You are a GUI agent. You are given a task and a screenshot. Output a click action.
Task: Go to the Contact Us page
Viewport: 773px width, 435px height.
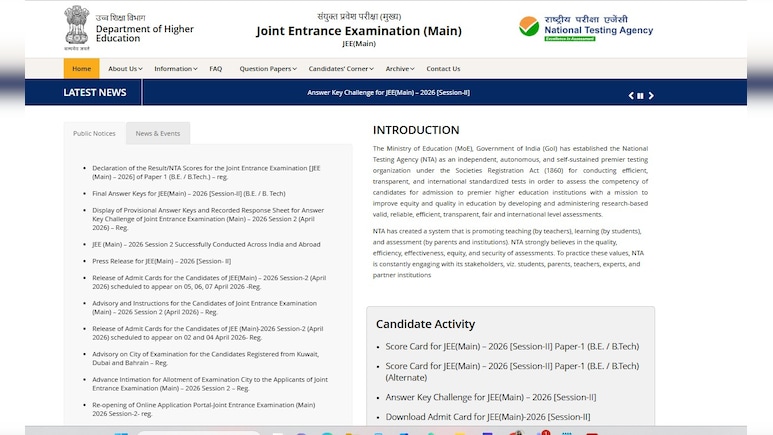point(443,69)
